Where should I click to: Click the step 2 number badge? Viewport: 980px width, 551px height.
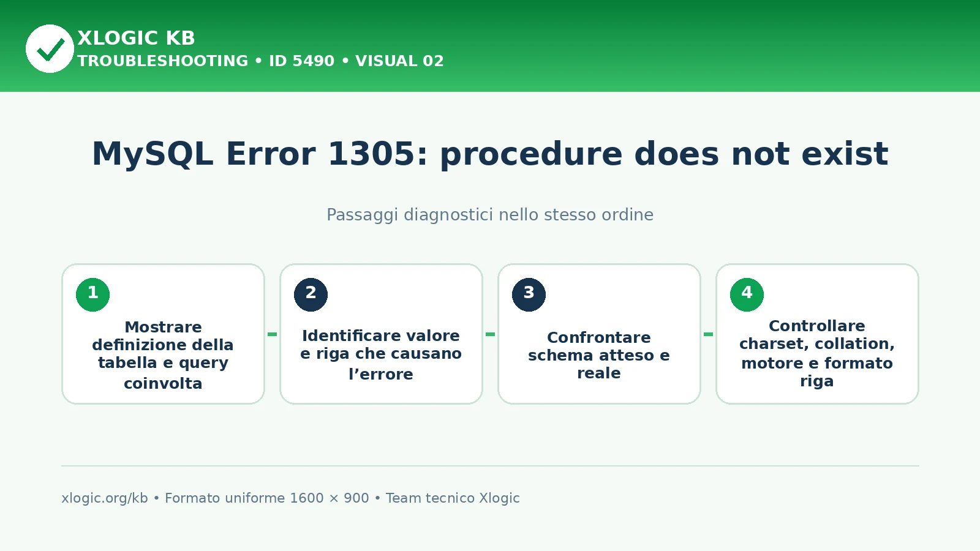(311, 294)
